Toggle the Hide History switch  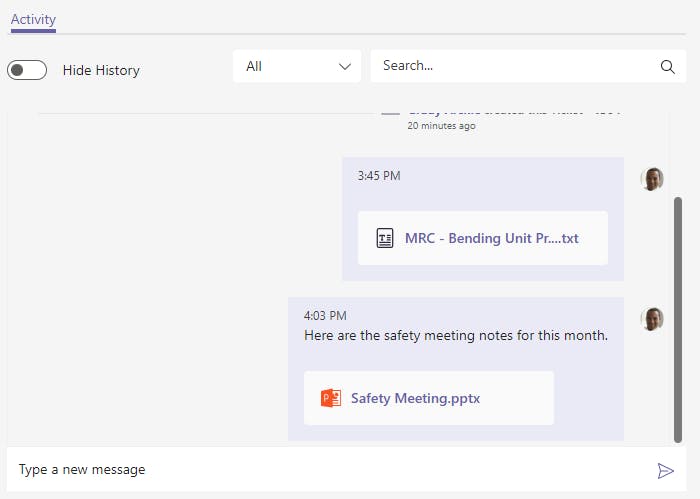27,70
